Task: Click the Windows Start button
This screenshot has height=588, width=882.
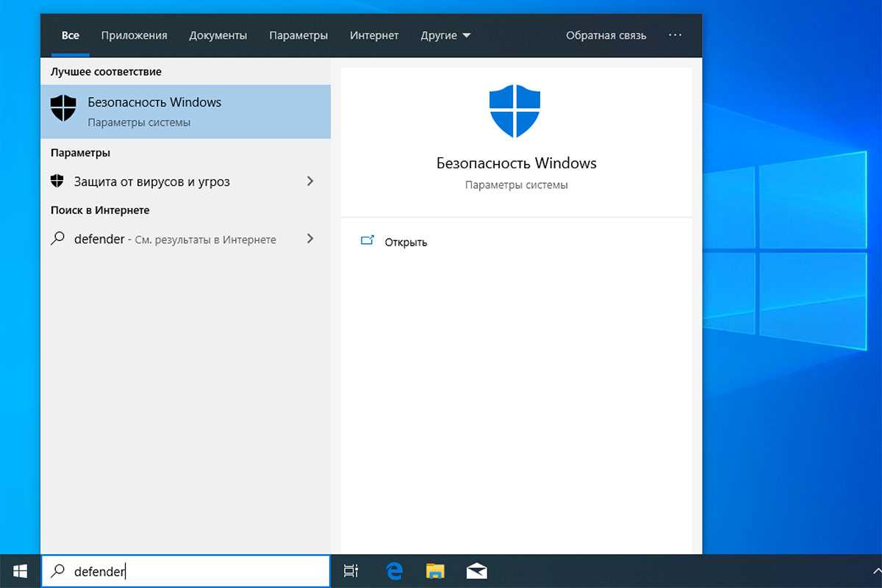Action: [x=20, y=571]
